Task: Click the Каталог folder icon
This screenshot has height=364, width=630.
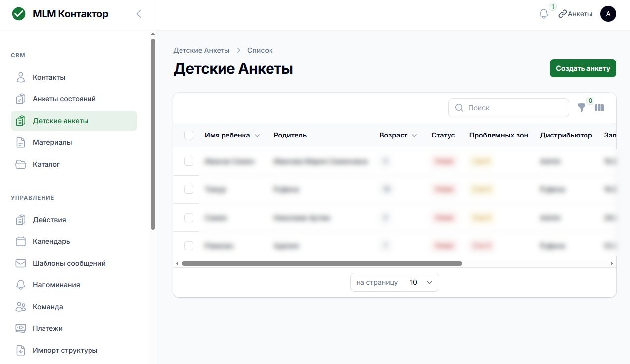Action: pyautogui.click(x=20, y=164)
